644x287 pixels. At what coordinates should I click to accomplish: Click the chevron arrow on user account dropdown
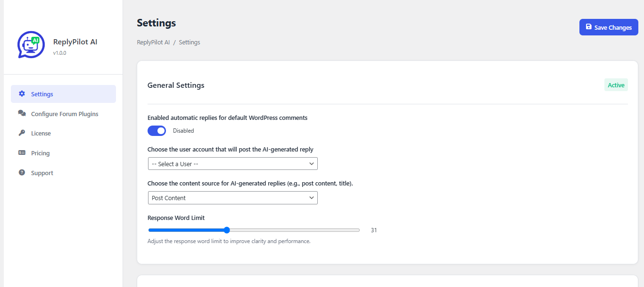(x=312, y=164)
